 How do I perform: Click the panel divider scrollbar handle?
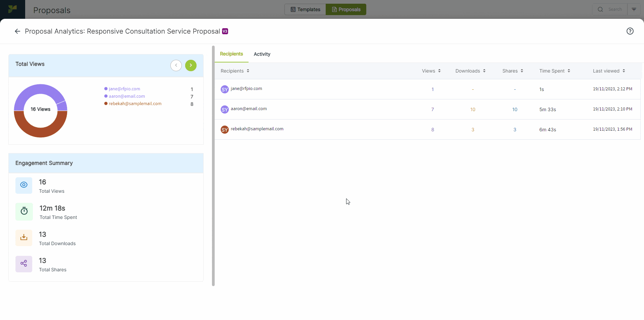tap(213, 166)
